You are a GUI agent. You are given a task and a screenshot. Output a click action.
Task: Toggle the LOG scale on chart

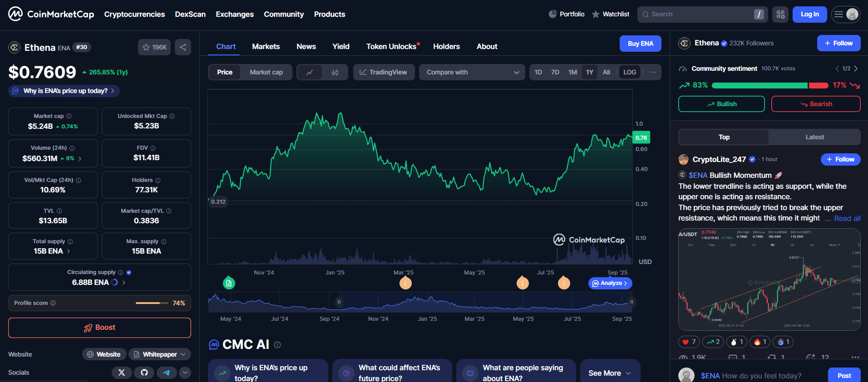(630, 72)
